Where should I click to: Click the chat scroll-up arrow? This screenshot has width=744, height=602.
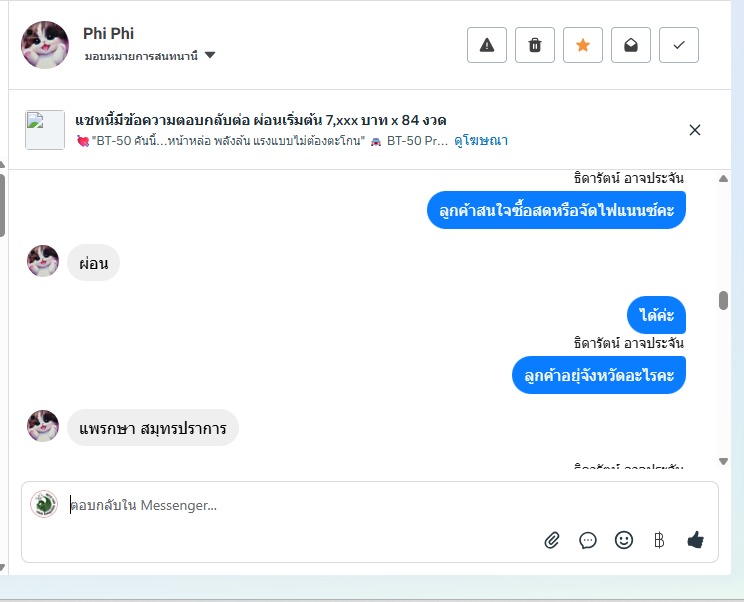point(723,179)
